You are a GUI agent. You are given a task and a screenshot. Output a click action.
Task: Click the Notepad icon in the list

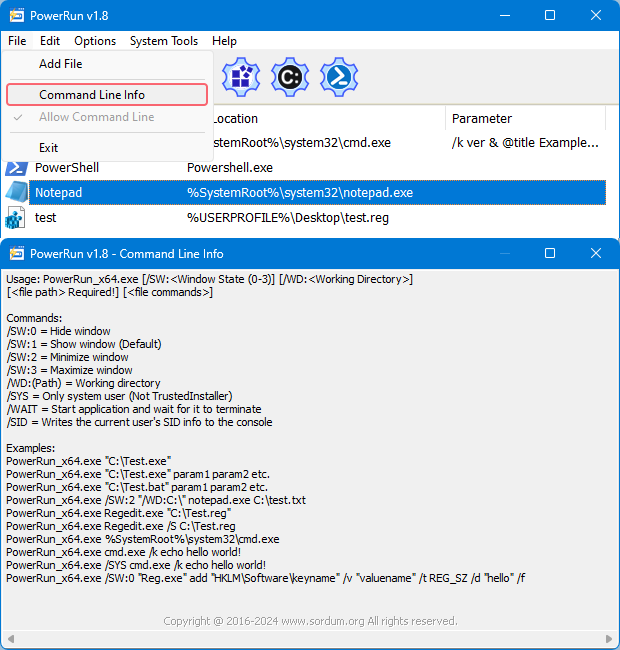(x=16, y=192)
